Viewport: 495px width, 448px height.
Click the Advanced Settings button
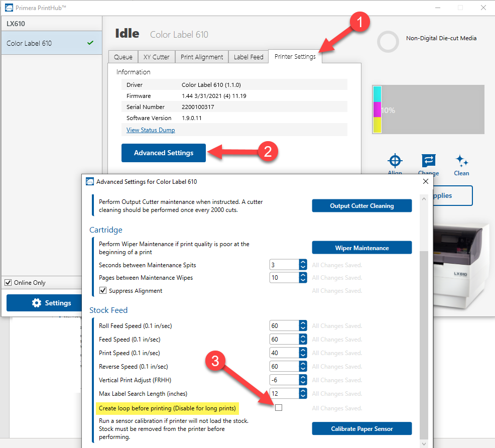point(164,153)
